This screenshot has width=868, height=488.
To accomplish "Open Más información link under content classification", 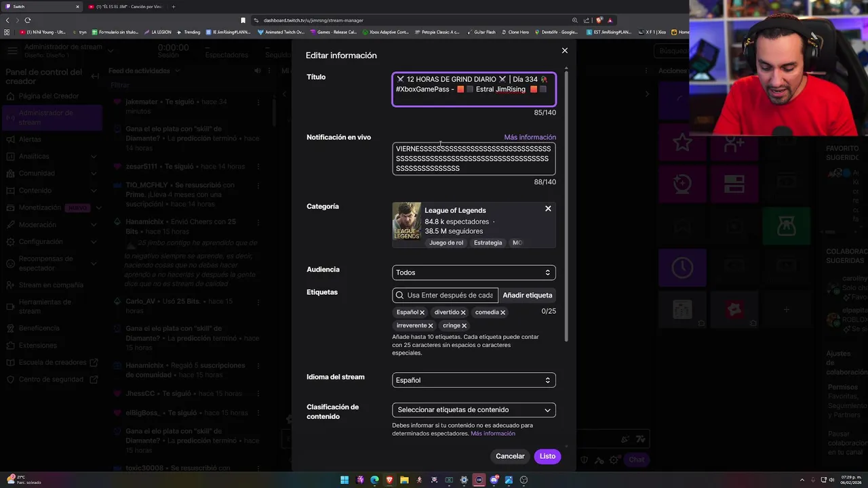I will pyautogui.click(x=493, y=434).
